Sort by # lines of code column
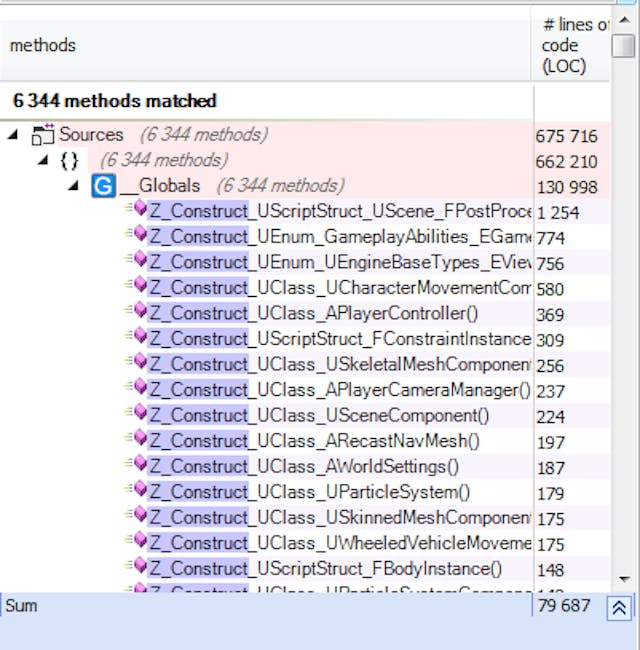 click(571, 46)
